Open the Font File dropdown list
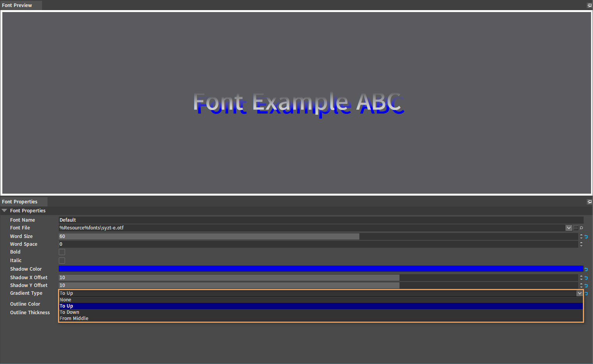 coord(569,228)
